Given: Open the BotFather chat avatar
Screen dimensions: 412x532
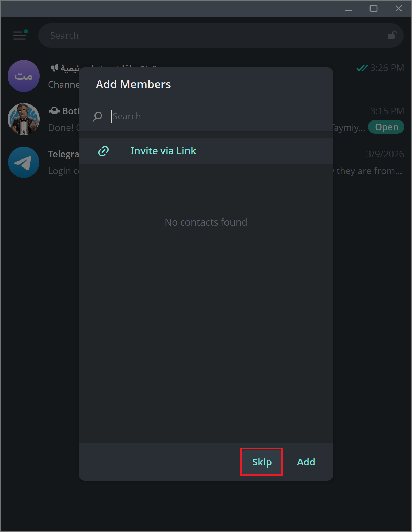Looking at the screenshot, I should click(x=23, y=119).
